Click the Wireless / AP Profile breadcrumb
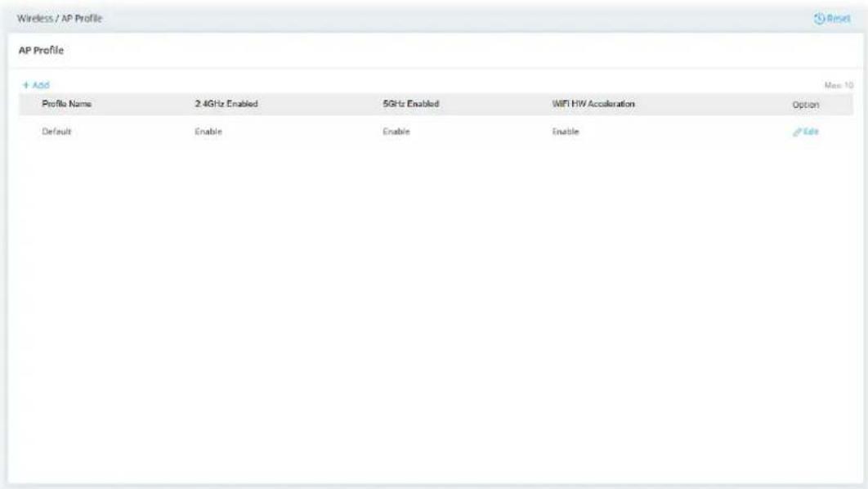Image resolution: width=868 pixels, height=489 pixels. [60, 18]
